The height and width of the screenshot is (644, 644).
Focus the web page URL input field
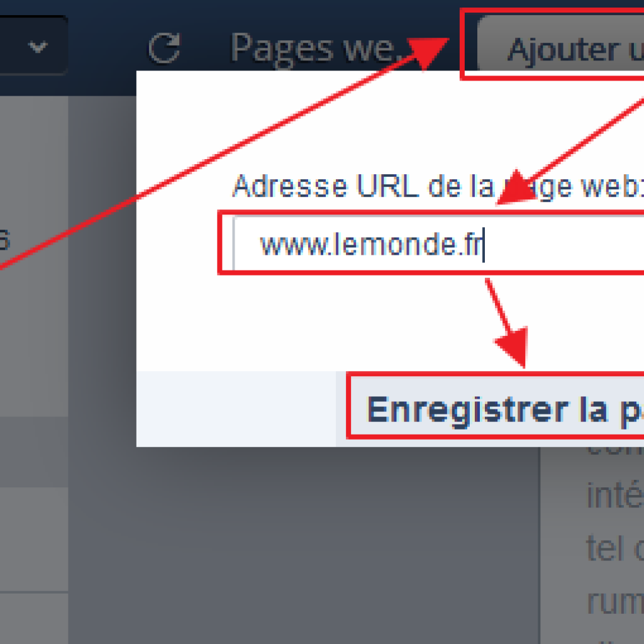point(438,244)
